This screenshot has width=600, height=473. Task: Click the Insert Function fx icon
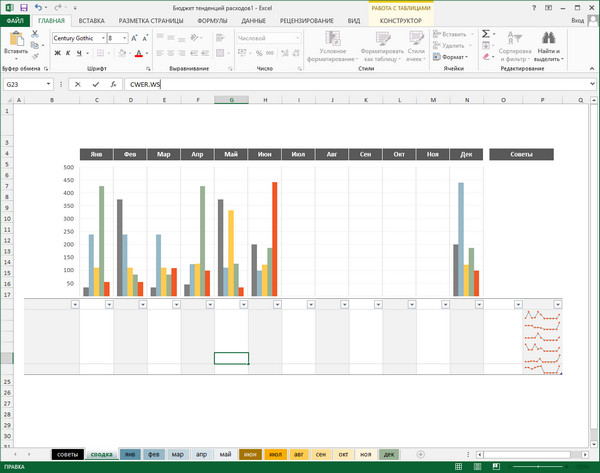(x=114, y=85)
